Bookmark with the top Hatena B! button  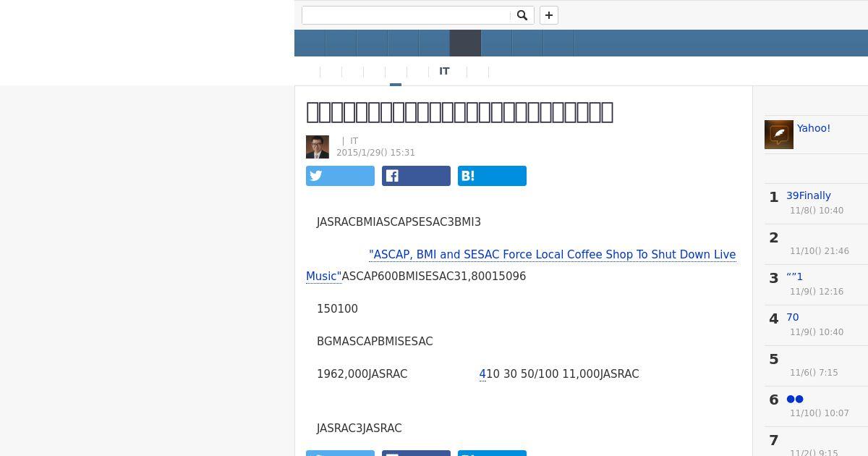pos(492,176)
